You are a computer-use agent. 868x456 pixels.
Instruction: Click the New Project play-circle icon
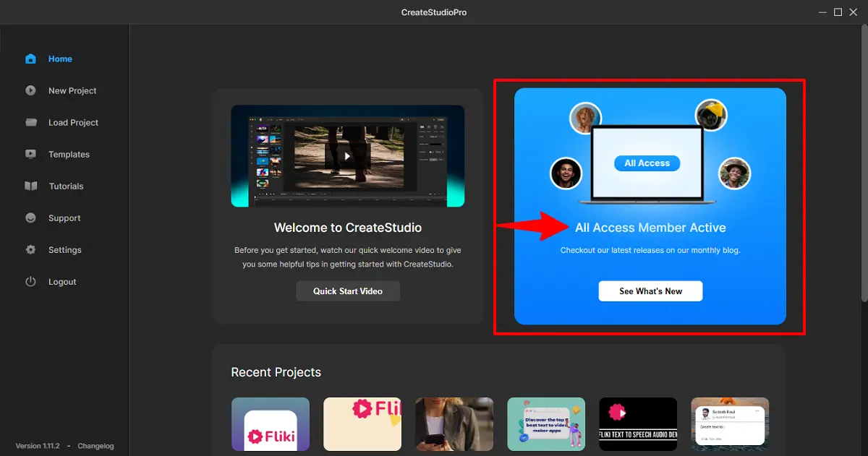click(x=30, y=90)
